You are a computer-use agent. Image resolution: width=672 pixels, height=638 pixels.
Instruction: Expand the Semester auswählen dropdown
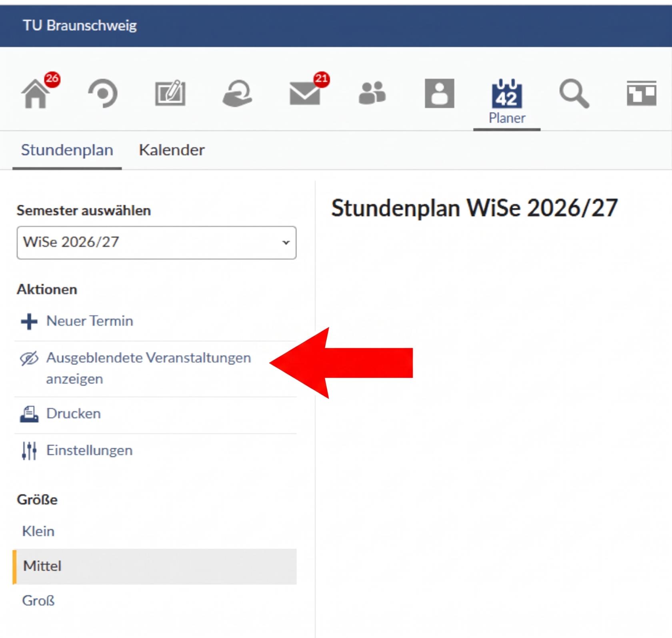(x=156, y=243)
